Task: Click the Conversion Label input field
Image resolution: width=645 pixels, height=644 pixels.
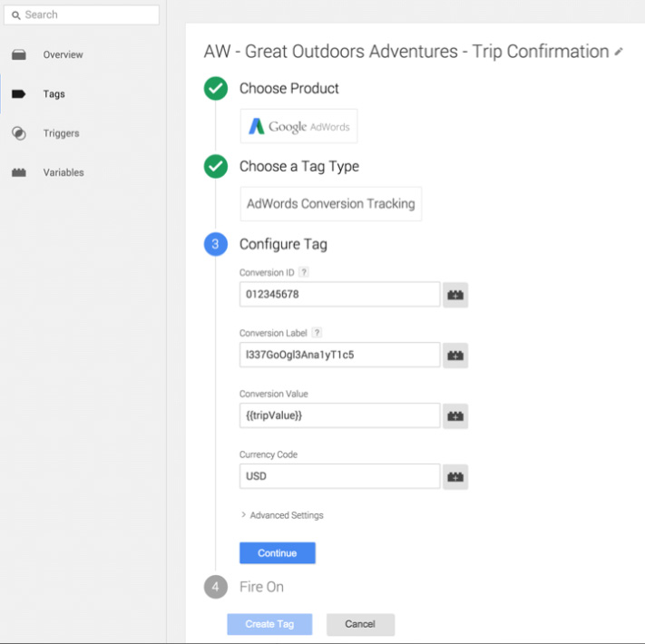Action: coord(340,355)
